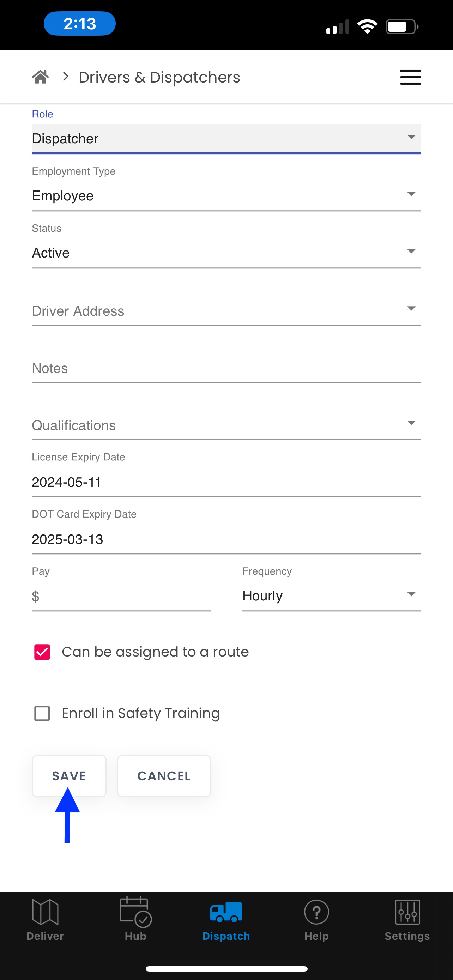Open the hamburger menu
This screenshot has width=453, height=980.
(x=410, y=77)
